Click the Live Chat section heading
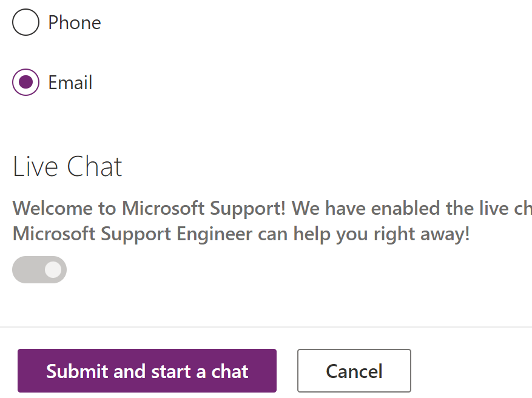Image resolution: width=532 pixels, height=398 pixels. click(x=67, y=167)
